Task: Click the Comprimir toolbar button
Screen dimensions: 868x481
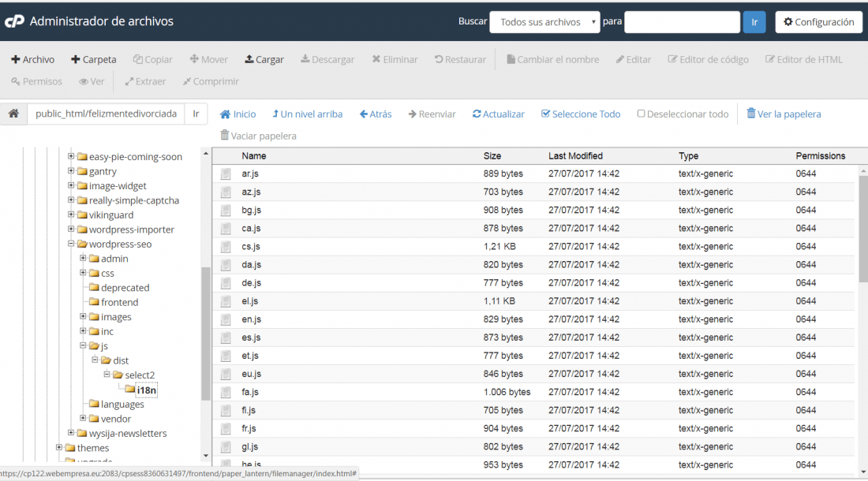Action: coord(211,81)
